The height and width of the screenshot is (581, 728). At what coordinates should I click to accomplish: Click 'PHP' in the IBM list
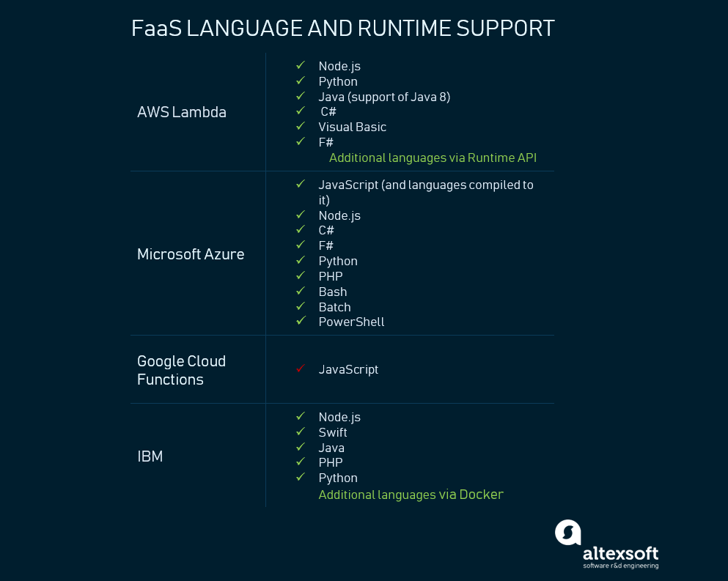(331, 462)
